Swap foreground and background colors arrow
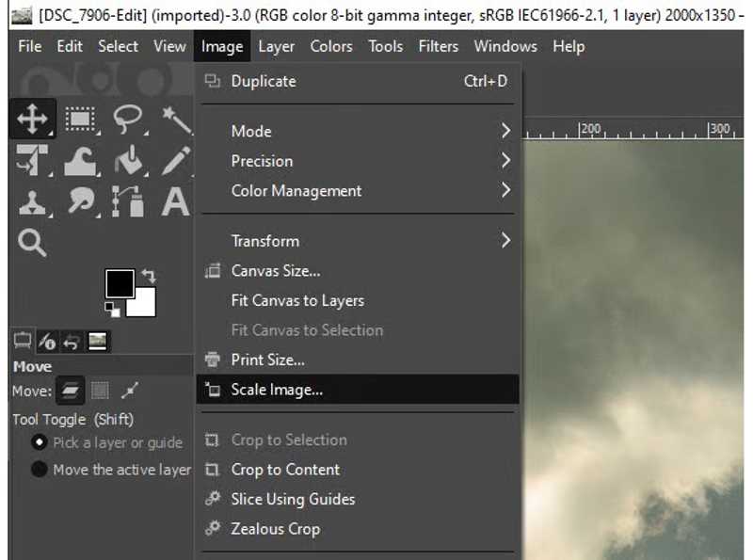This screenshot has width=753, height=560. pyautogui.click(x=148, y=277)
